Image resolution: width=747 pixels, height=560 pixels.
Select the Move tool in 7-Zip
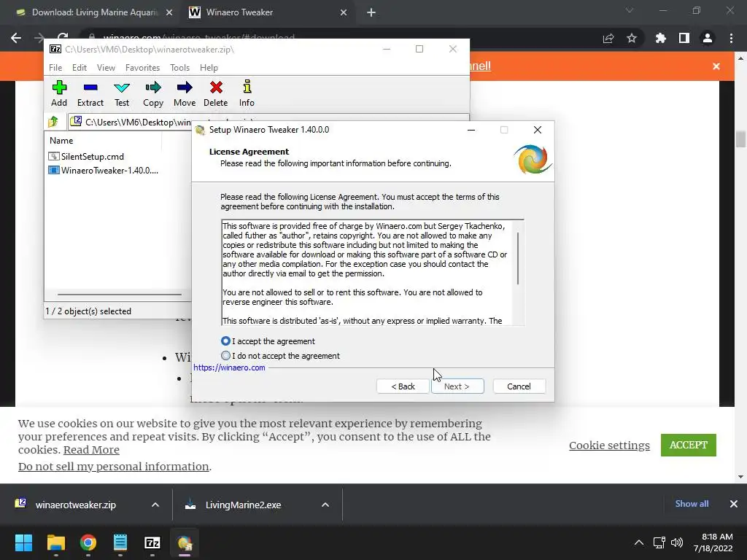185,93
